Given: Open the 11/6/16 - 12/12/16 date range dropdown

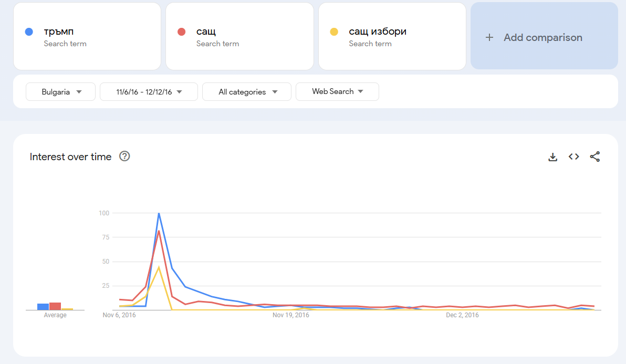Looking at the screenshot, I should pyautogui.click(x=149, y=92).
